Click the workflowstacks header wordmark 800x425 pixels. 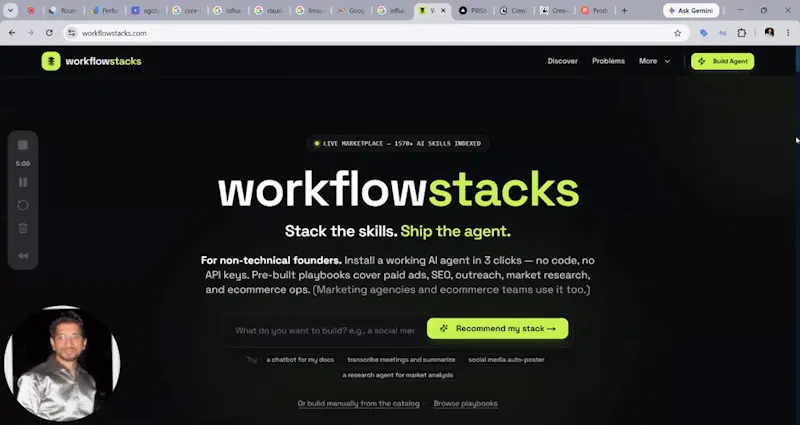pos(103,61)
